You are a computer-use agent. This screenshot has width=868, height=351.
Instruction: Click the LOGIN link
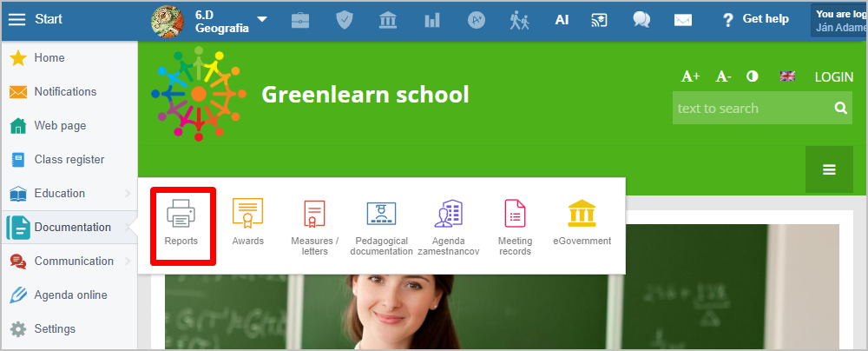(833, 76)
